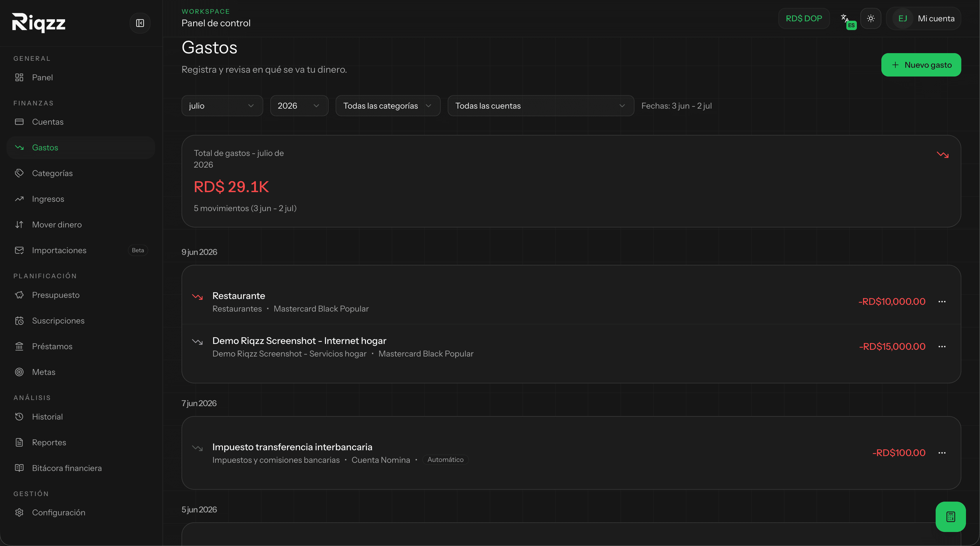Click the red trend icon in total card
Screen dimensions: 980x546
pyautogui.click(x=942, y=155)
